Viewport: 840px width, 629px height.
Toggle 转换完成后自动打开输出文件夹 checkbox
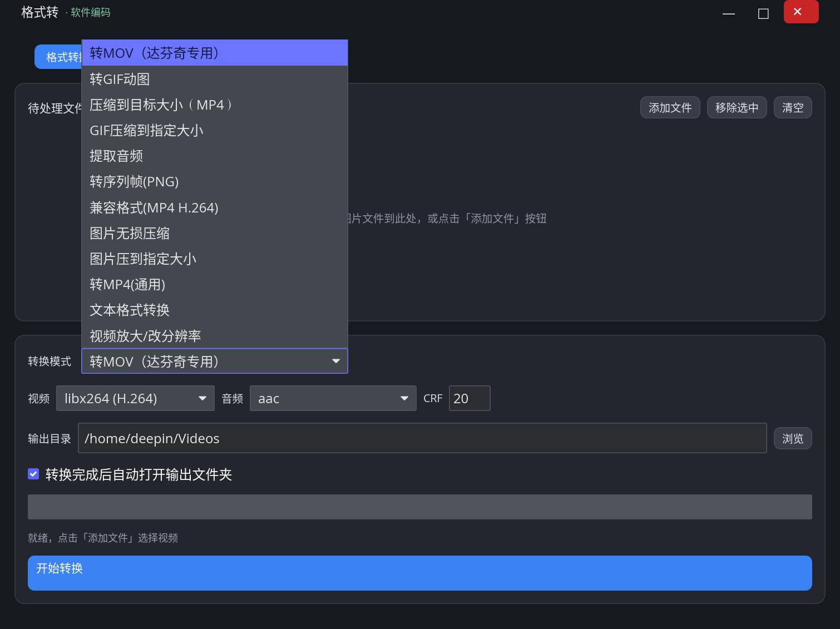(33, 474)
